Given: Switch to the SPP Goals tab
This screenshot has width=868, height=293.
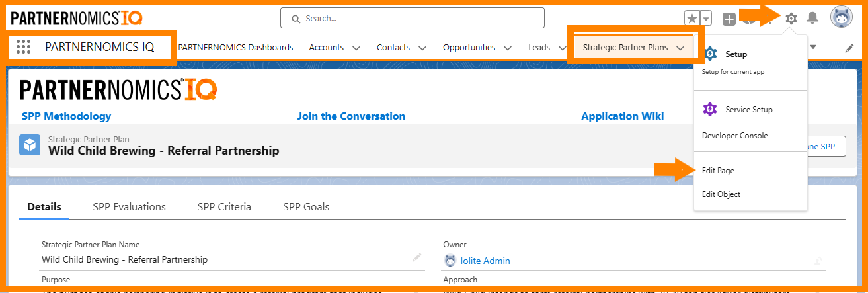Looking at the screenshot, I should (306, 207).
